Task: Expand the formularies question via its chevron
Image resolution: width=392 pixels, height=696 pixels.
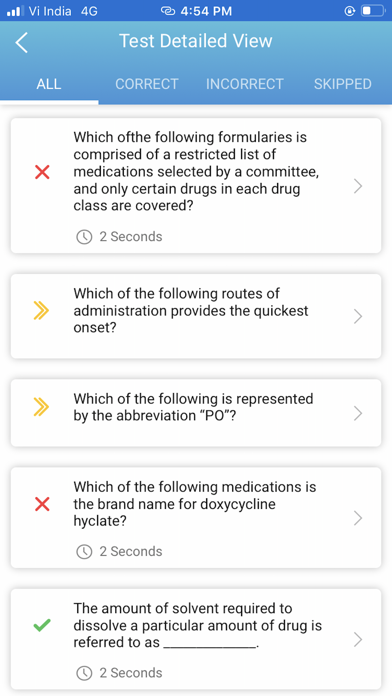Action: click(x=358, y=186)
